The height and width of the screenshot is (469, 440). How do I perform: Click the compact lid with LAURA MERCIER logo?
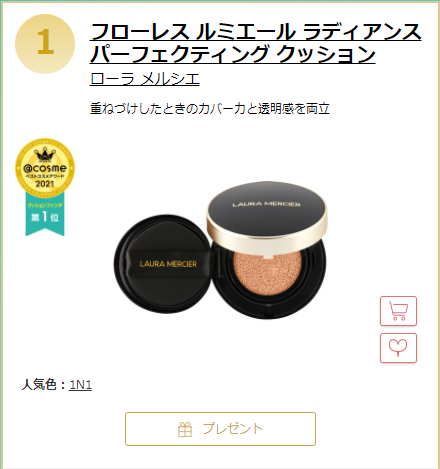pyautogui.click(x=267, y=211)
